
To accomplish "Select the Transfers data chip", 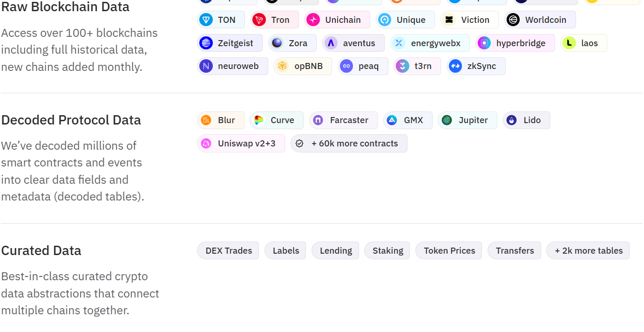I will click(514, 250).
